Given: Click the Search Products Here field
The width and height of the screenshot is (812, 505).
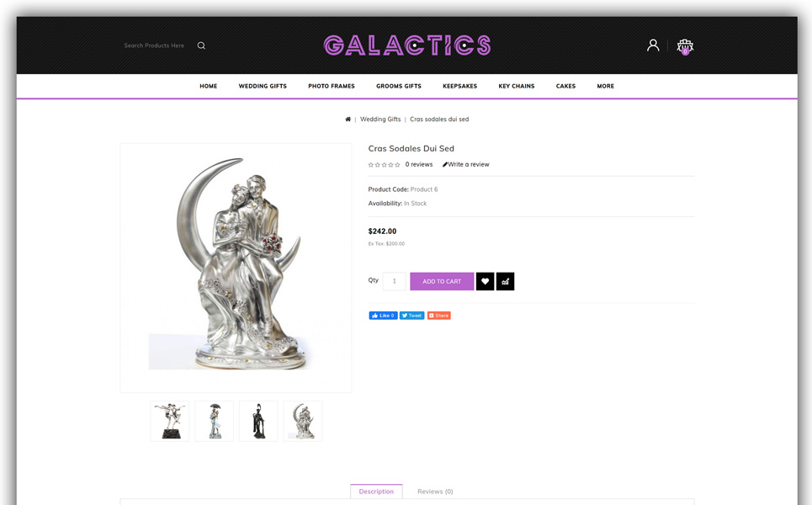Looking at the screenshot, I should 154,45.
